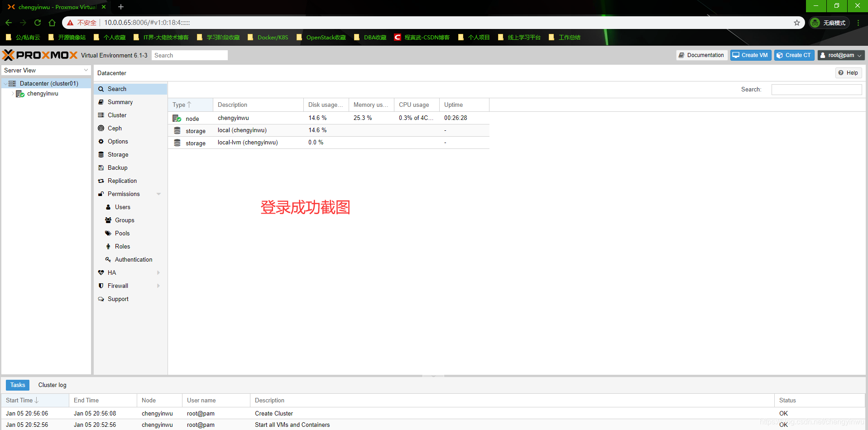This screenshot has width=868, height=430.
Task: Sort by Memory usage column
Action: click(372, 105)
